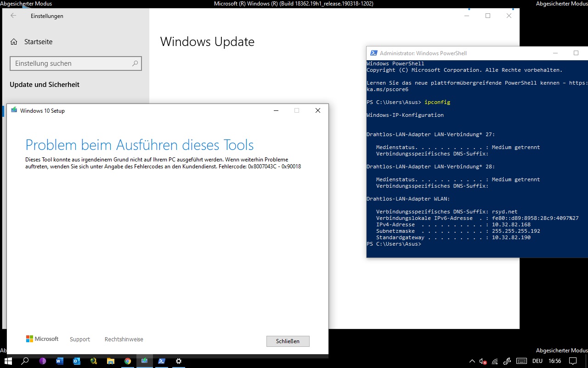Click the PowerShell prompt on the last line
Image resolution: width=588 pixels, height=368 pixels.
pyautogui.click(x=394, y=244)
